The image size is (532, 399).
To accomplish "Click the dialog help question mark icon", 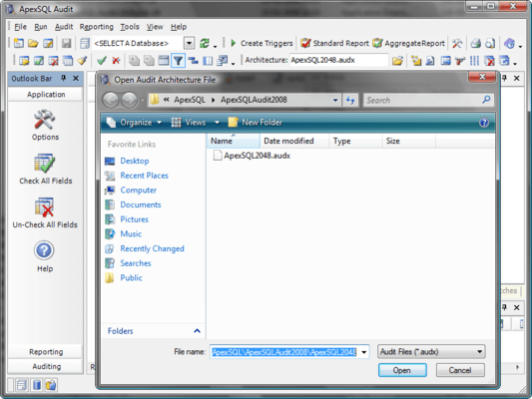I will click(484, 123).
